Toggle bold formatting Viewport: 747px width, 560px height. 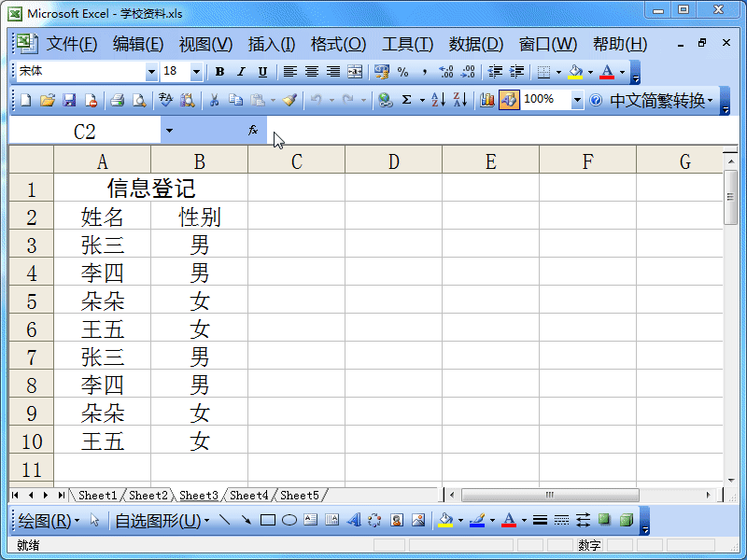(x=219, y=72)
